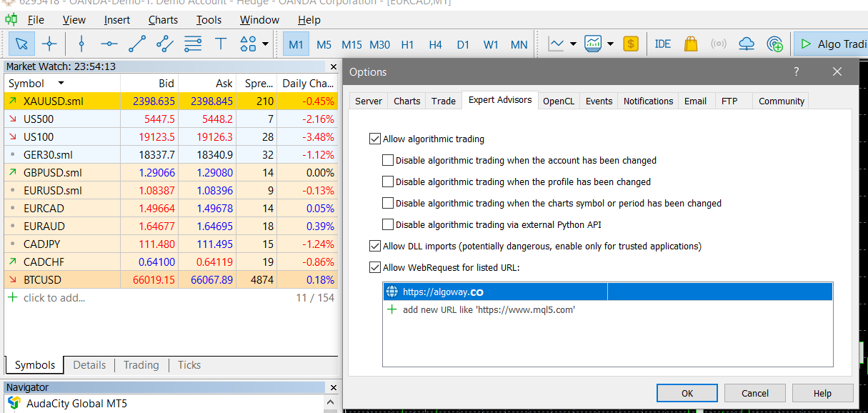Open the templates dropdown arrow
The image size is (868, 413).
click(x=610, y=44)
